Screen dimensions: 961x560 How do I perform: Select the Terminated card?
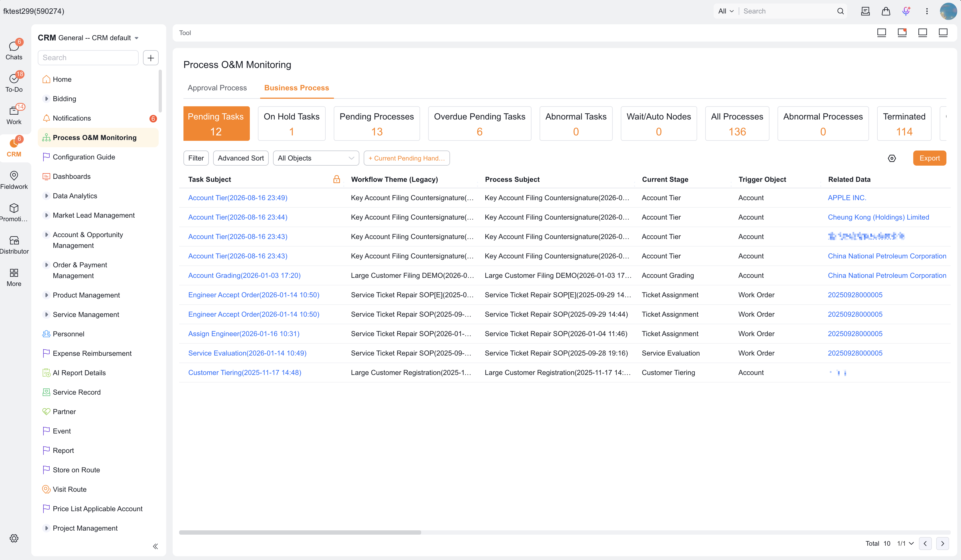[904, 124]
